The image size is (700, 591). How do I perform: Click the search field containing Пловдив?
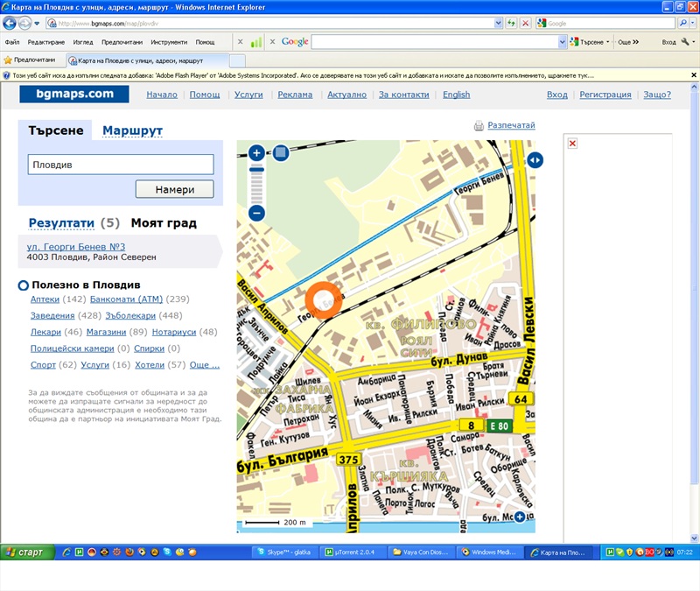click(121, 165)
